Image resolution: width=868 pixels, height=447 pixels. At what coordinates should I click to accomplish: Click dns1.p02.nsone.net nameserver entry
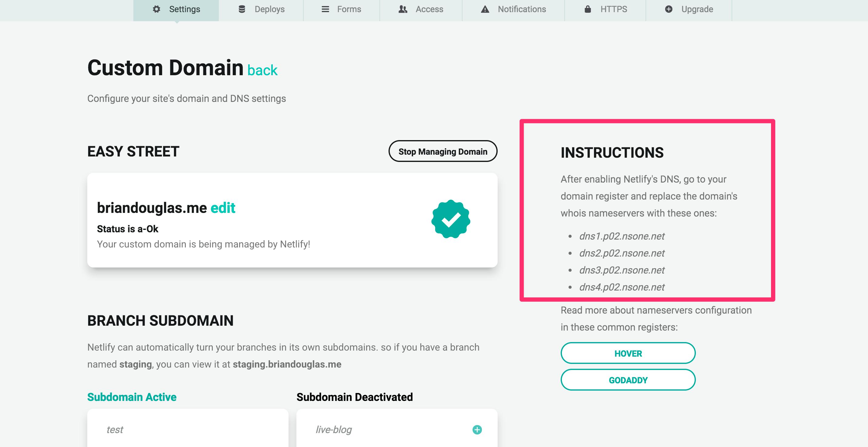(x=621, y=236)
